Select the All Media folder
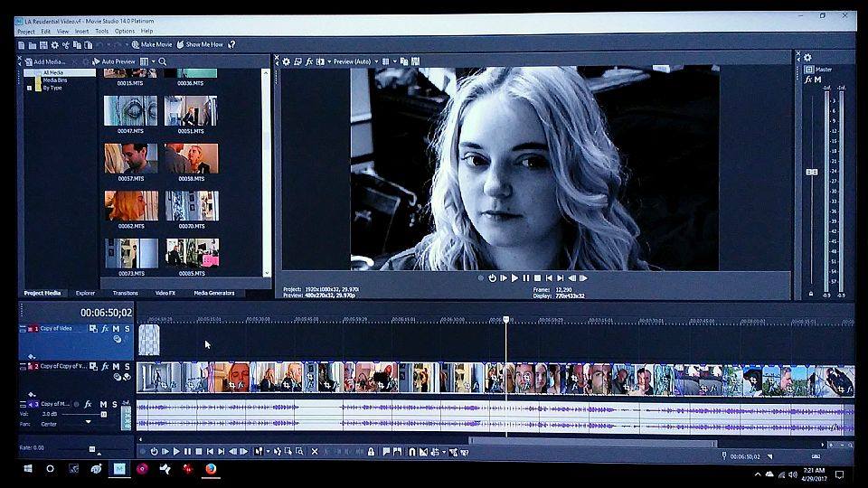The image size is (868, 488). [x=53, y=72]
